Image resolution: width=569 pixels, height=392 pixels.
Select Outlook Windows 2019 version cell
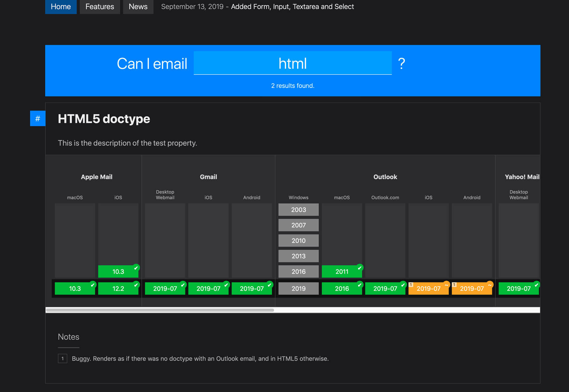(298, 288)
